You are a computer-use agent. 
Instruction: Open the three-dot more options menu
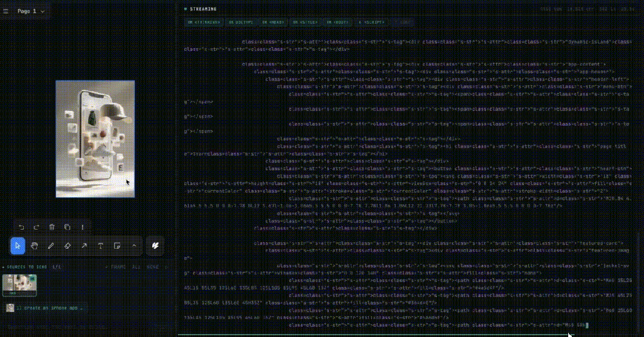[x=82, y=227]
